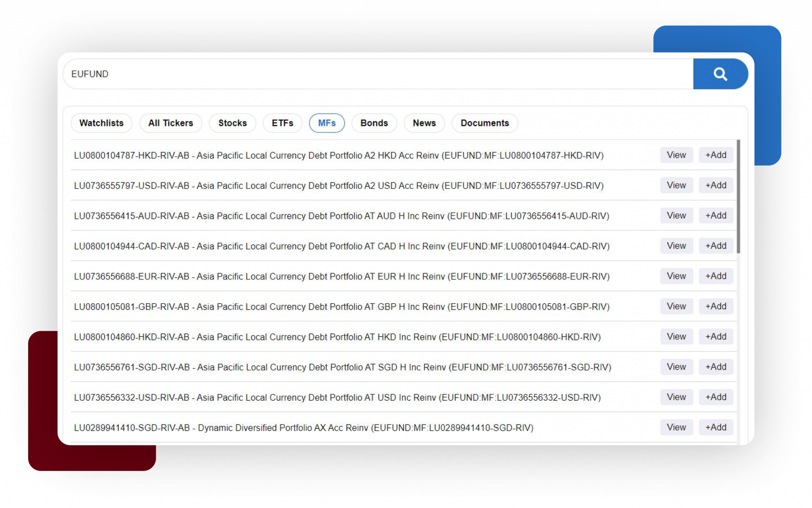Image resolution: width=812 pixels, height=508 pixels.
Task: Add LU0736556688-EUR-RIV-AB fund
Action: point(716,276)
